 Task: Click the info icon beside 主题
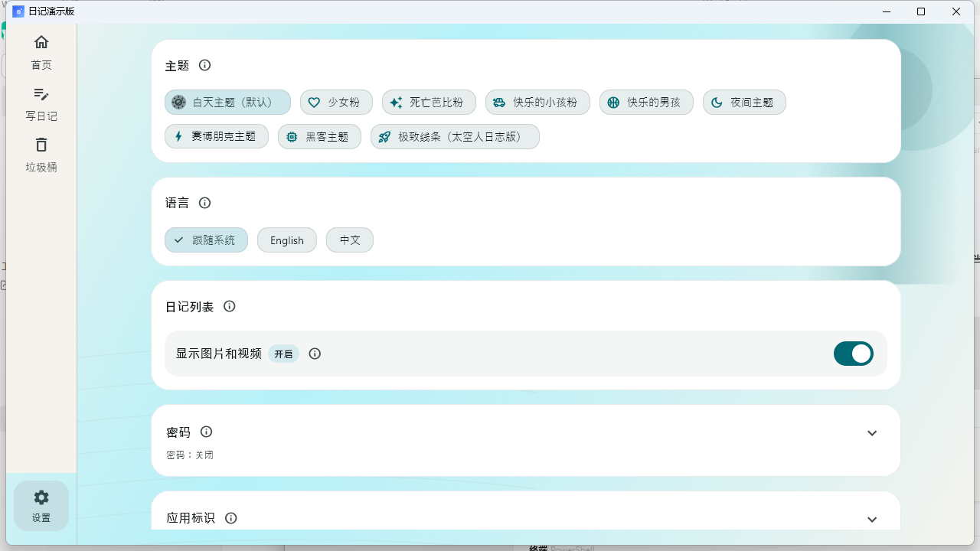pos(204,65)
